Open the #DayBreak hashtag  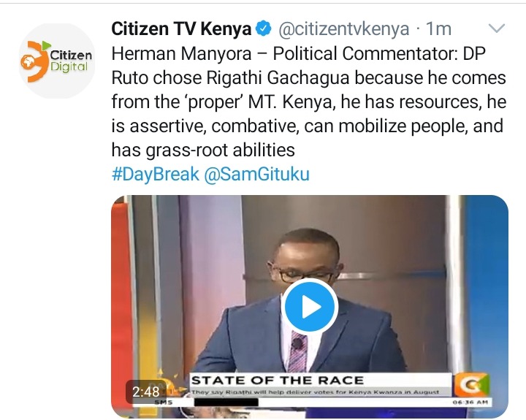pos(156,174)
